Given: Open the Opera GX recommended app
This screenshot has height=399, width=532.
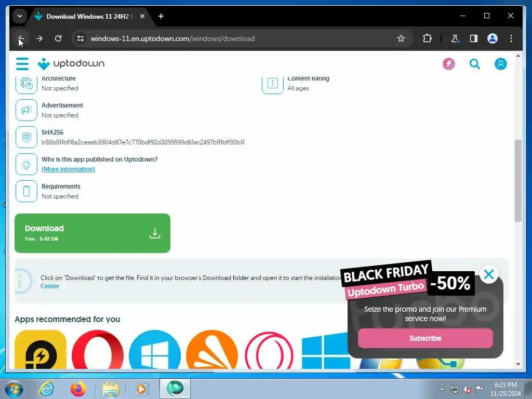Looking at the screenshot, I should pos(269,350).
